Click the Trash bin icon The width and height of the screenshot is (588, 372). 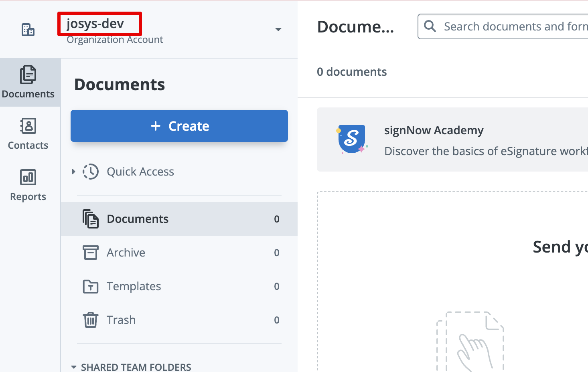[90, 320]
